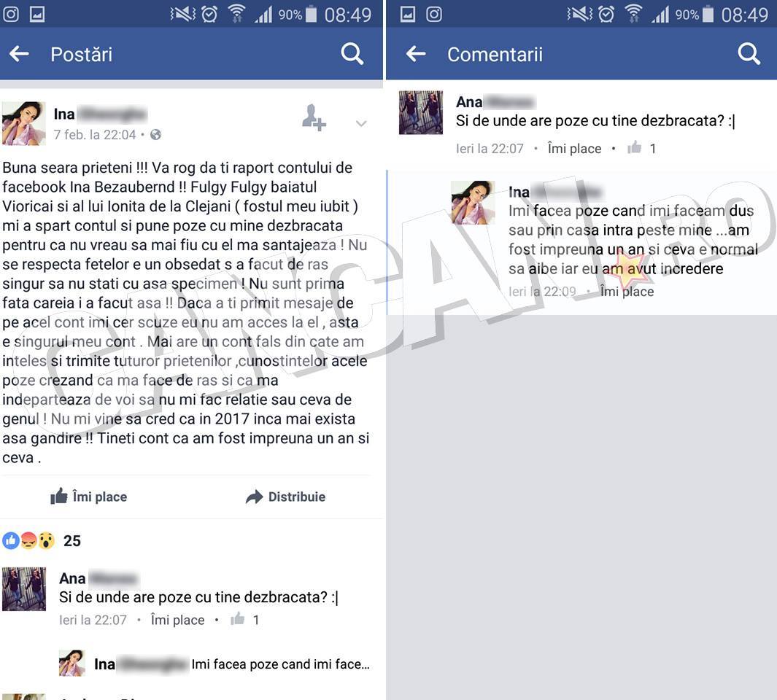This screenshot has width=777, height=700.
Task: Open the Instagram notification in left status bar
Action: (x=11, y=14)
